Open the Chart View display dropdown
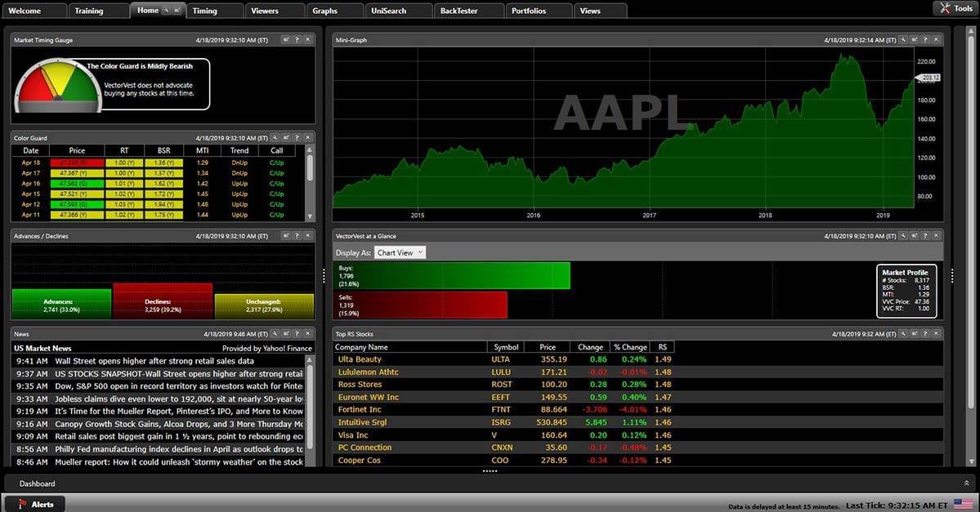The width and height of the screenshot is (980, 512). coord(400,252)
